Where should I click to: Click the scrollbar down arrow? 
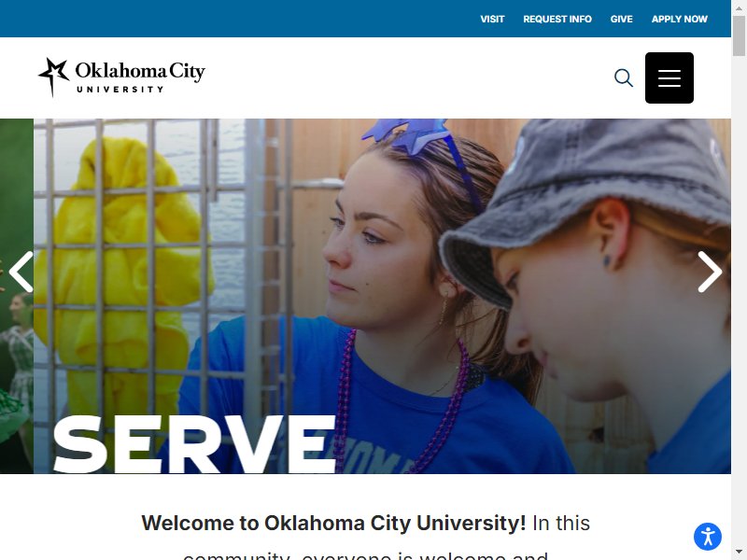tap(739, 553)
